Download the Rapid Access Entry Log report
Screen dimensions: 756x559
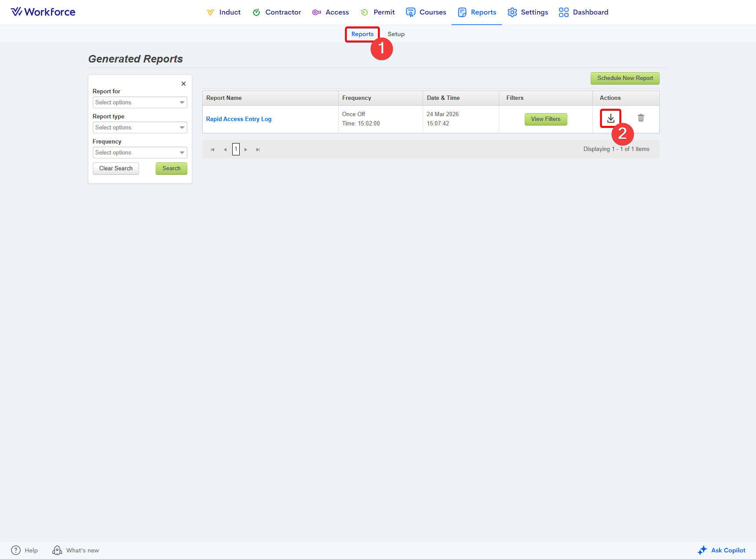(x=610, y=118)
